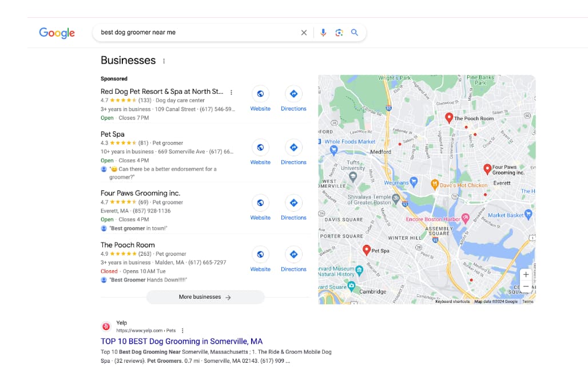Clear the search box with X
This screenshot has width=588, height=380.
coord(304,33)
